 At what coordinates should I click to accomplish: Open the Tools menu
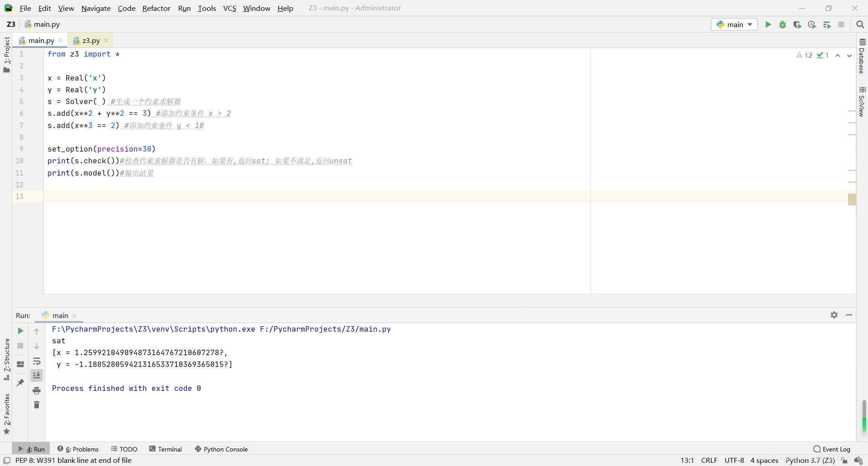(207, 8)
